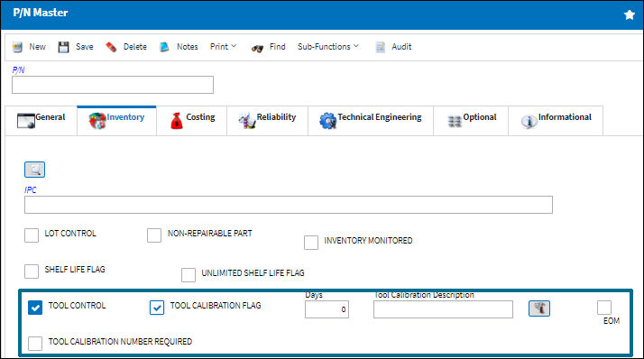Screen dimensions: 644x359
Task: Open the Sub-Functions dropdown
Action: (x=328, y=47)
